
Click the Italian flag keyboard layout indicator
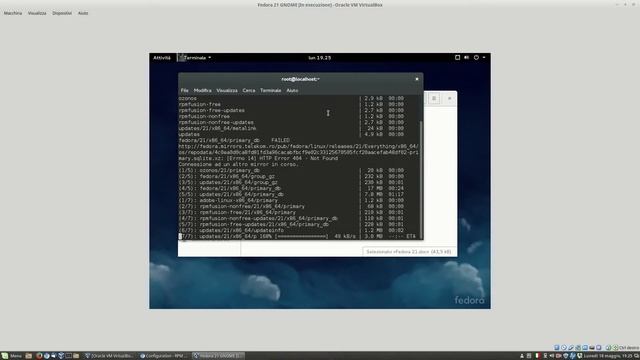tap(537, 356)
